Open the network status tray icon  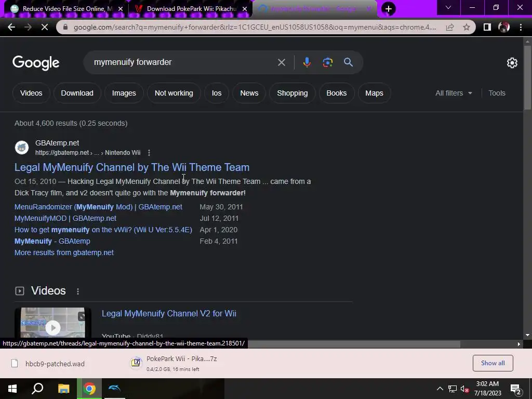[453, 389]
